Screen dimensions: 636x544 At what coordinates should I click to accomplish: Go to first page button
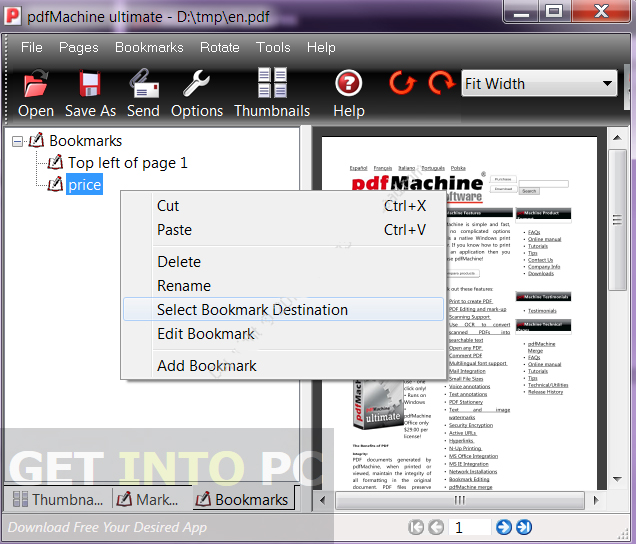416,527
